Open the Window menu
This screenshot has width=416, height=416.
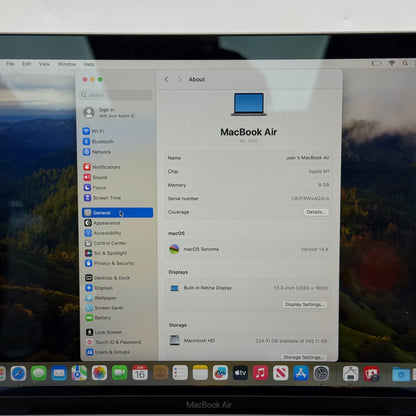67,64
